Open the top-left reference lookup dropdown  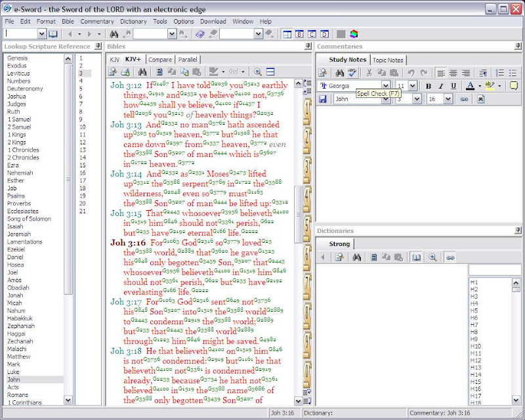tap(41, 34)
